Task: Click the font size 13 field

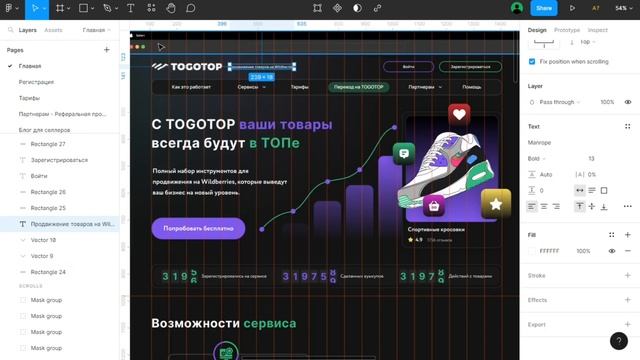Action: [591, 158]
